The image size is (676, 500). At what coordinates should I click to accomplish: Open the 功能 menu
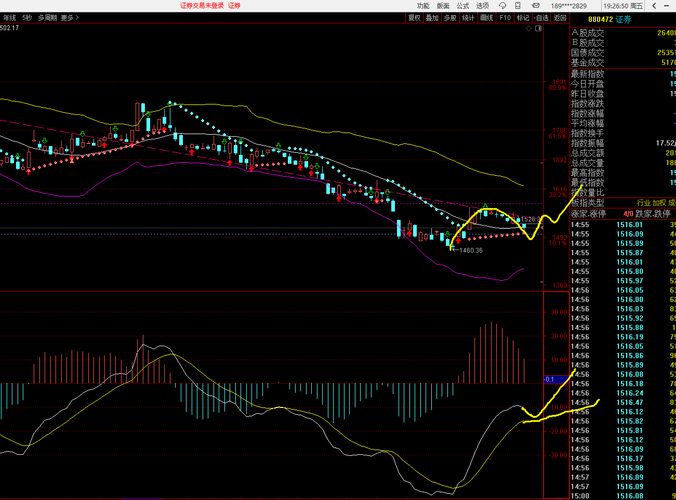tap(423, 5)
